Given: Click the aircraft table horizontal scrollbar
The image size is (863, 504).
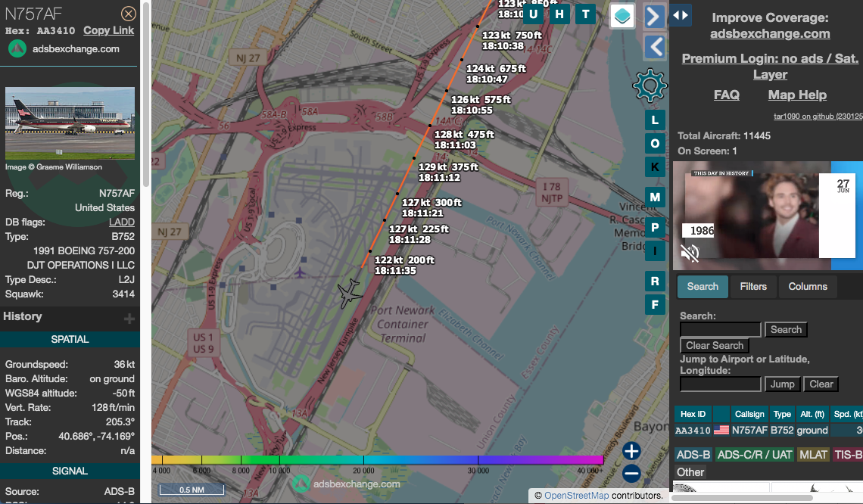Looking at the screenshot, I should pyautogui.click(x=742, y=498).
